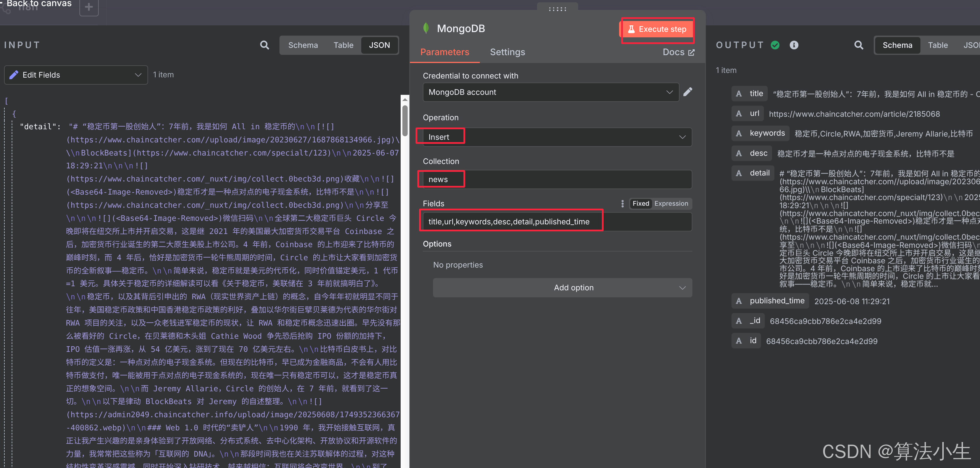Screen dimensions: 980x468
Task: Edit the MongoDB credential with pencil icon
Action: [x=687, y=92]
